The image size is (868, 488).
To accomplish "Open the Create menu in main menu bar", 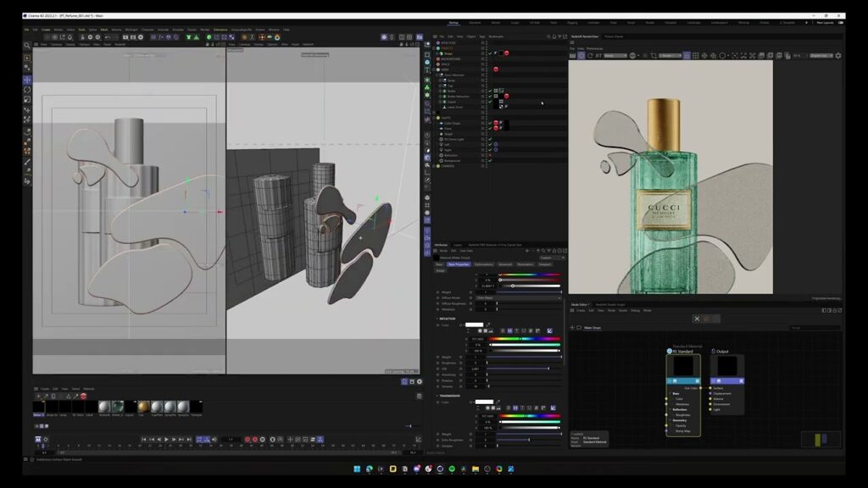I will pos(46,30).
